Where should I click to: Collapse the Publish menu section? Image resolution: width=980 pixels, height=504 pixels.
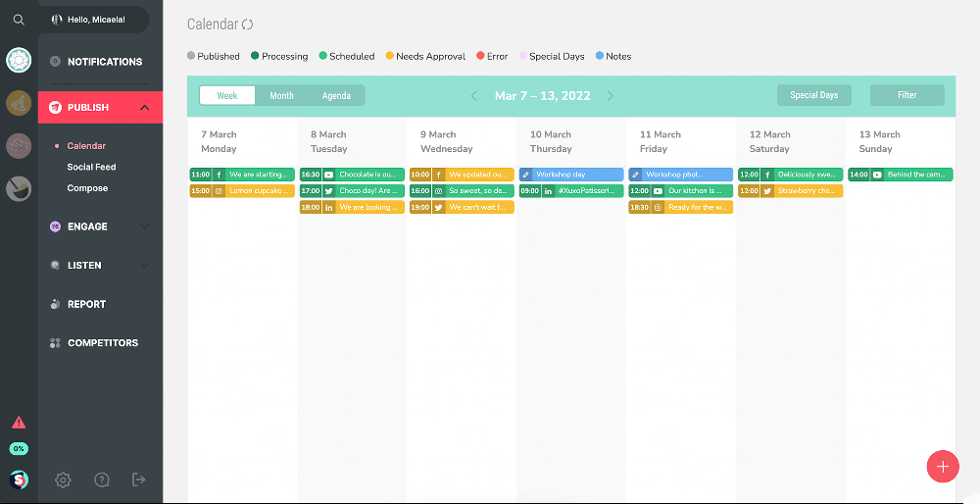point(145,108)
